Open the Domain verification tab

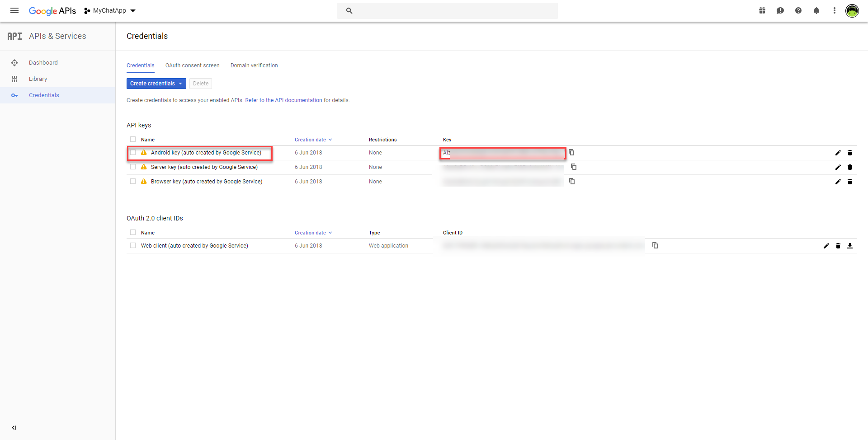point(254,66)
